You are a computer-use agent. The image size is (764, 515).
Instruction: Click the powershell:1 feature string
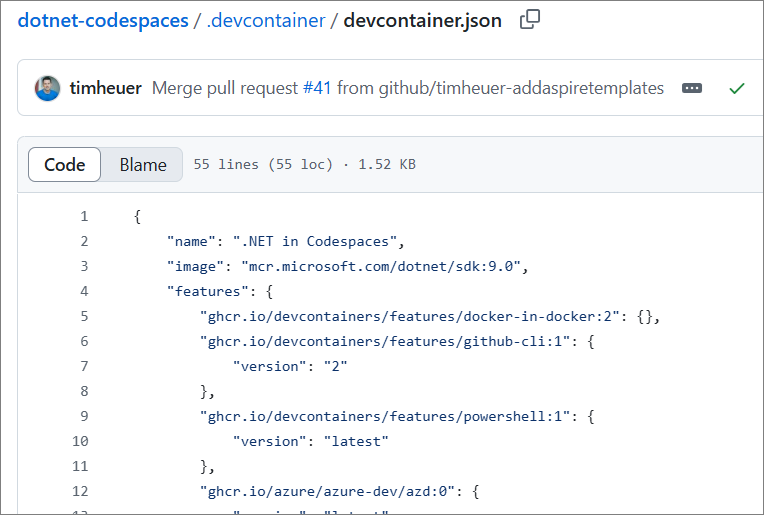pyautogui.click(x=385, y=417)
